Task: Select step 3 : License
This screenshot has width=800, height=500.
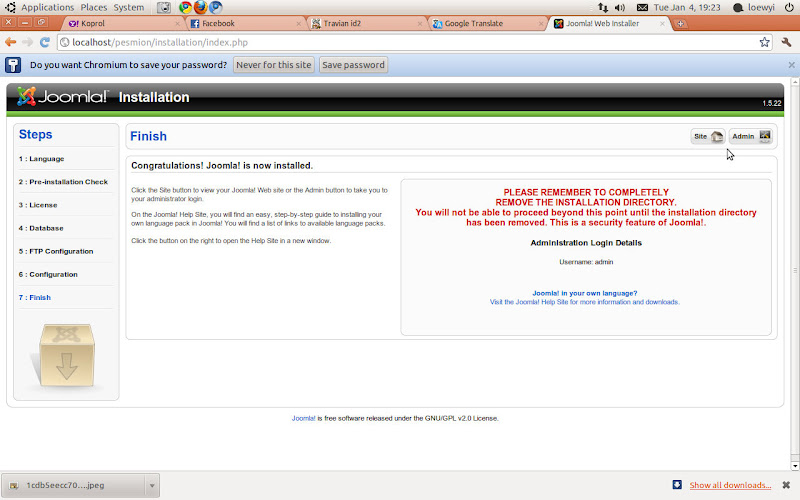Action: point(38,205)
